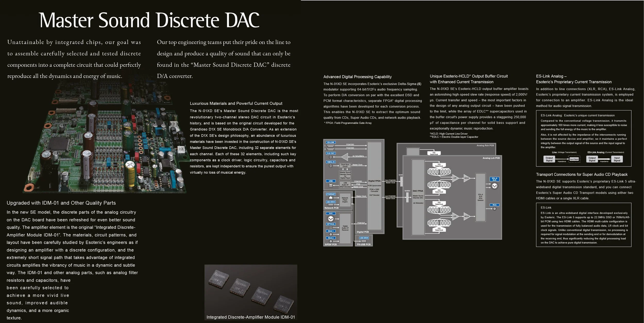Click the Master Sound Discrete DAC title
Screen dimensions: 644x323
(x=149, y=20)
